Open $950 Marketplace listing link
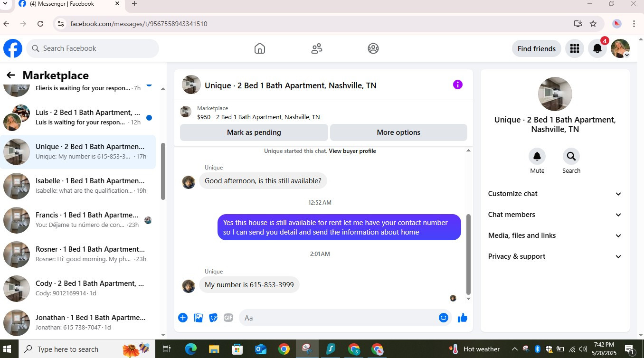This screenshot has height=358, width=644. tap(258, 117)
